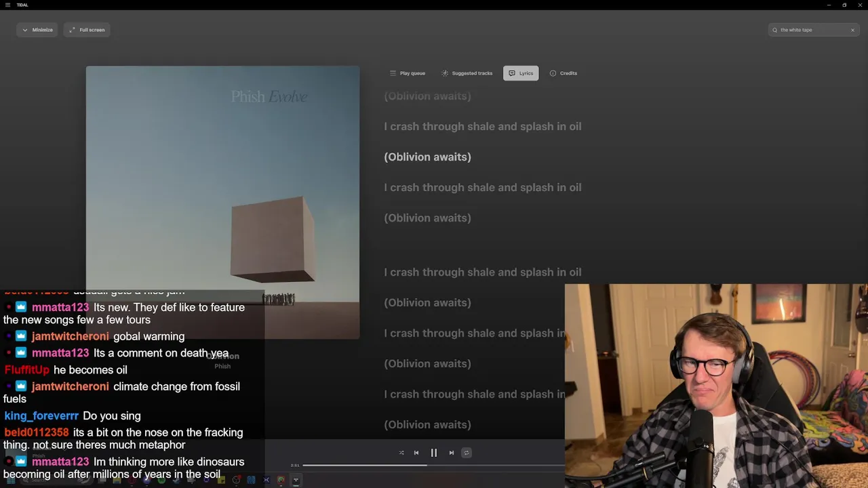Pause the current song
This screenshot has height=488, width=868.
(434, 453)
